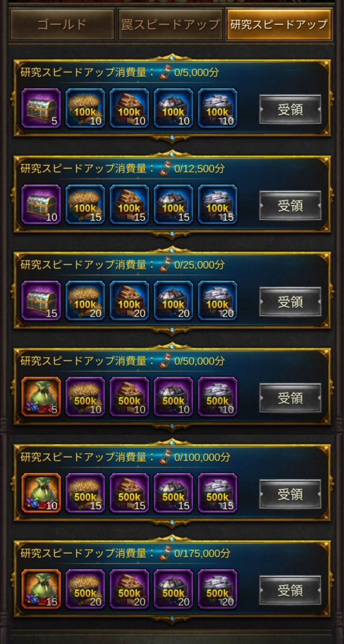This screenshot has height=644, width=344.
Task: Select the 研究スピードアップ tab
Action: pos(279,25)
